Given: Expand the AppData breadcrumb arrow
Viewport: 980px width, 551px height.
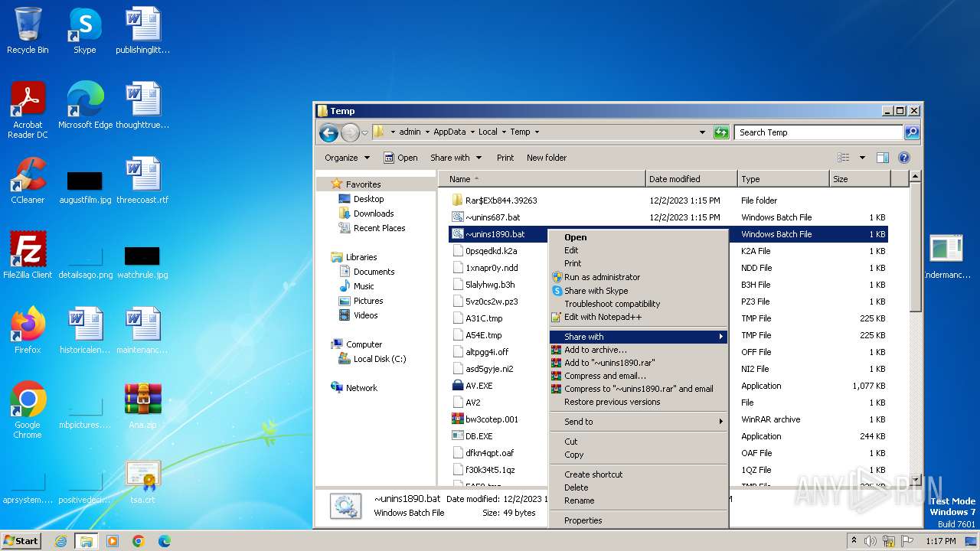Looking at the screenshot, I should 472,132.
